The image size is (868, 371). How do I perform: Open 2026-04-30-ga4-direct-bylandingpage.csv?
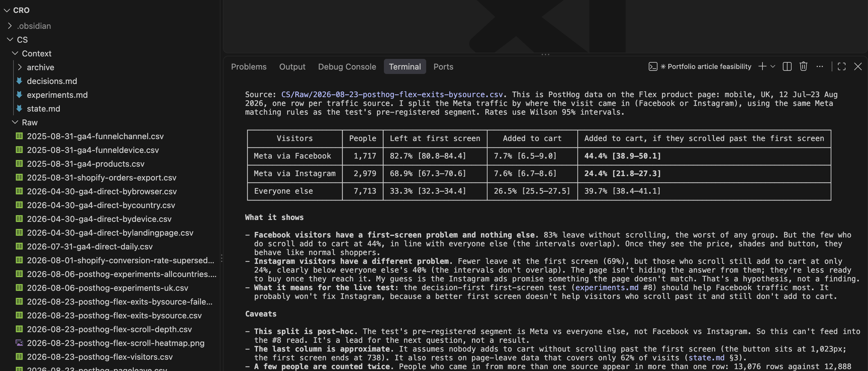coord(110,233)
